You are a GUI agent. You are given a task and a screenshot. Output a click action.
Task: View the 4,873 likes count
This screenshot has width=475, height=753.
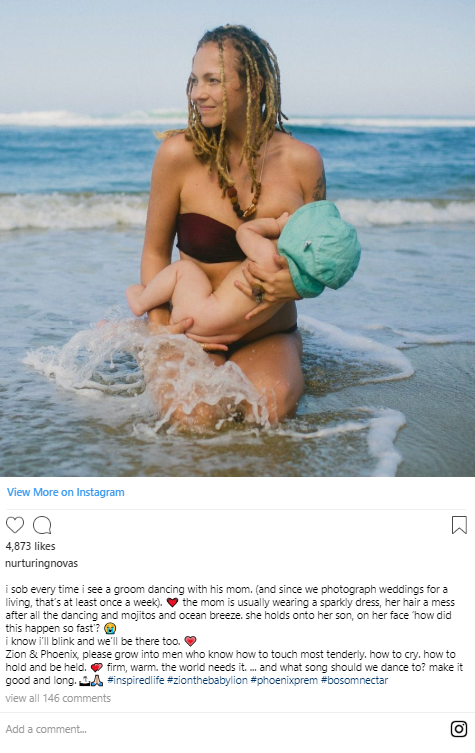point(30,546)
